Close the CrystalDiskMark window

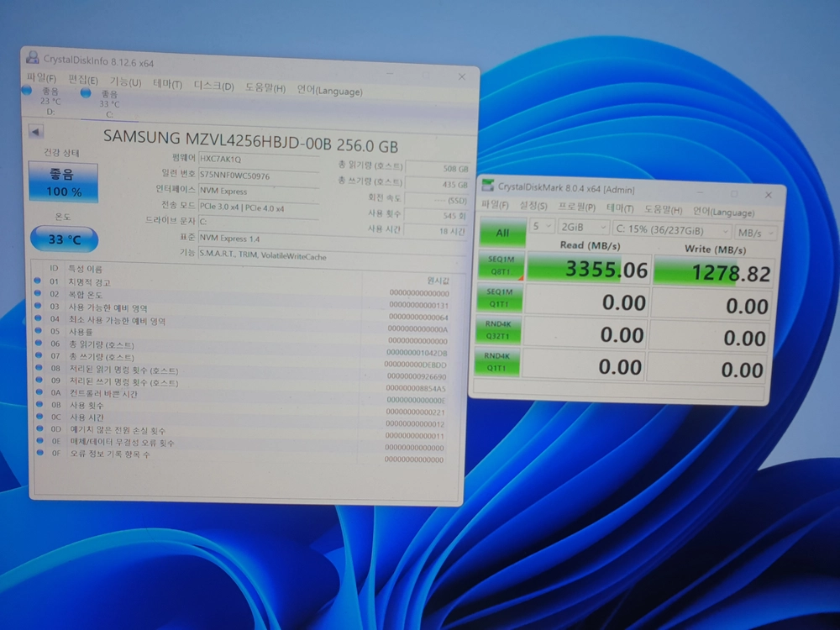pos(769,195)
